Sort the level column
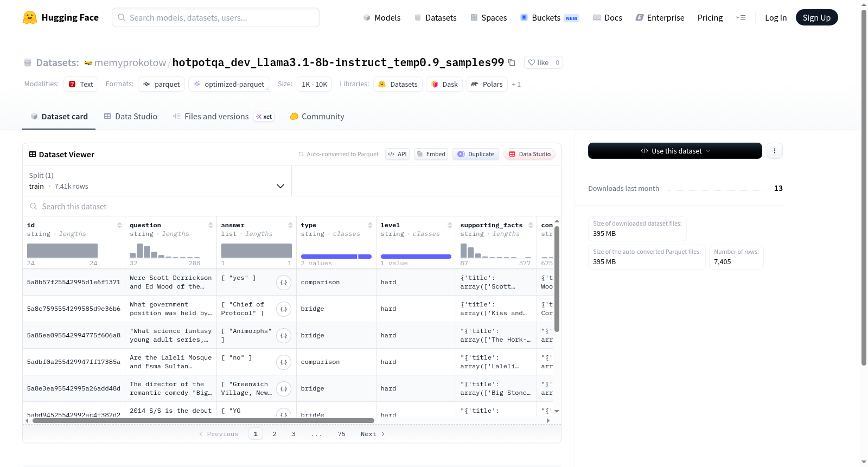The height and width of the screenshot is (467, 868). click(450, 225)
